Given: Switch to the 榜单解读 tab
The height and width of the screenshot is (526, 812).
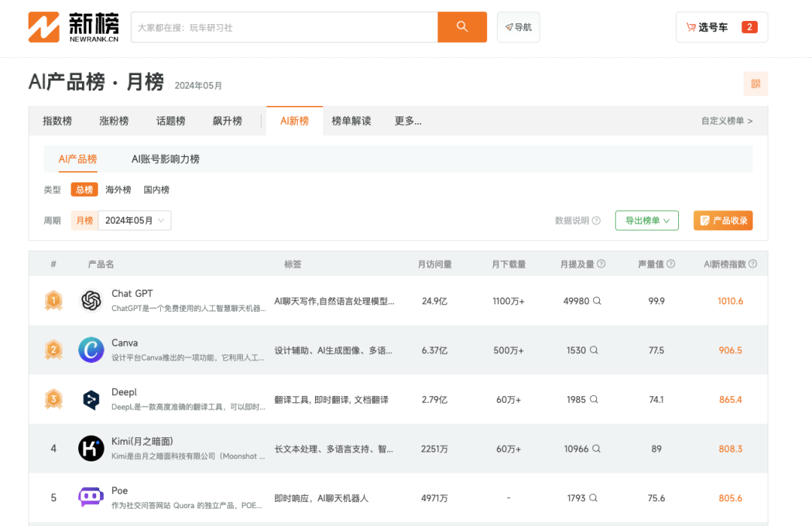Looking at the screenshot, I should tap(352, 121).
